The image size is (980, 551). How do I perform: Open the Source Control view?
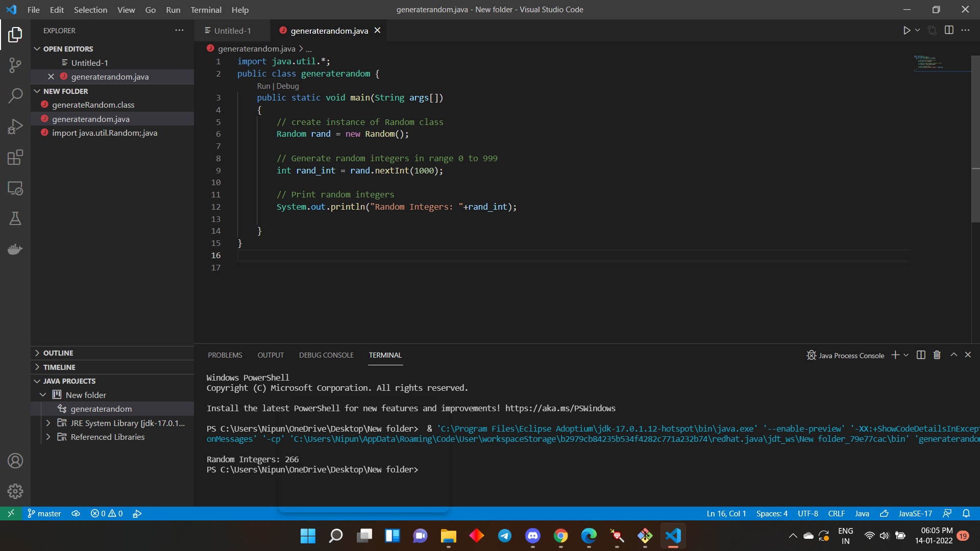(x=15, y=65)
